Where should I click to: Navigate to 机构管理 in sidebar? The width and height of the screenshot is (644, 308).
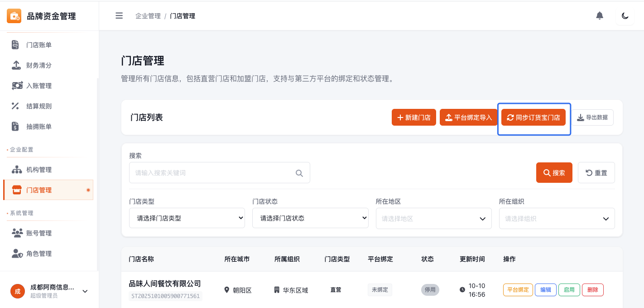click(38, 170)
